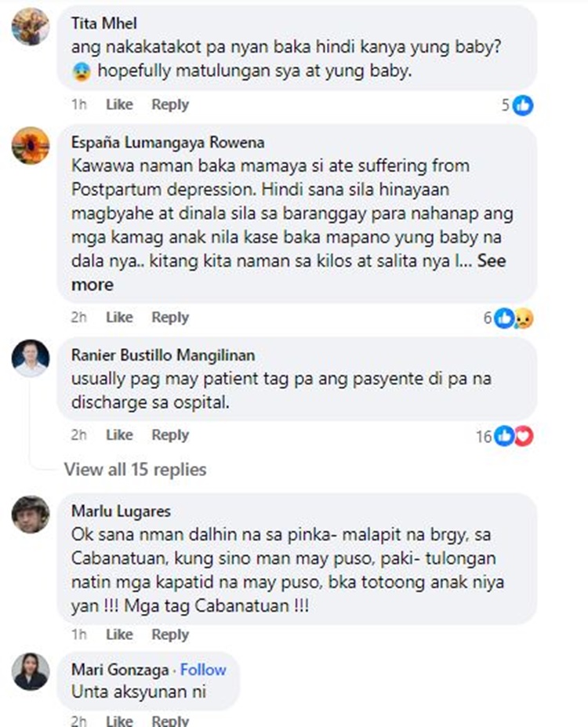Image resolution: width=588 pixels, height=727 pixels.
Task: Click the 2h timestamp on Ranier's comment
Action: click(x=78, y=435)
